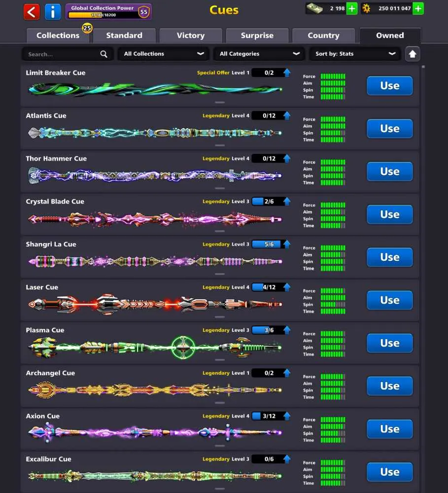Click the Global Collection Power progress bar
The height and width of the screenshot is (493, 448).
(x=103, y=15)
